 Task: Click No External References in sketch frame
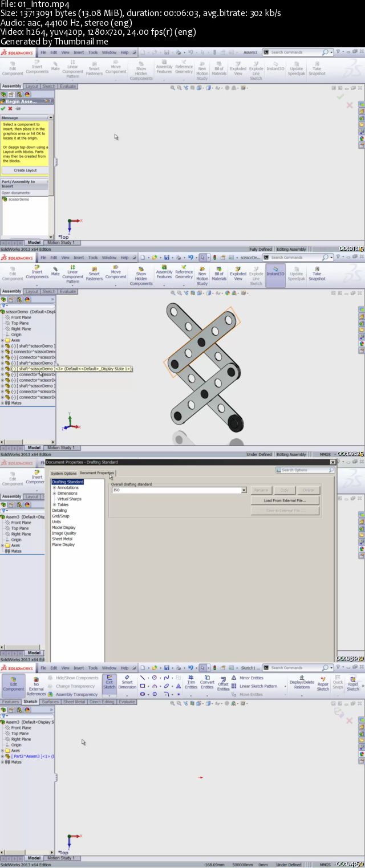(x=36, y=686)
